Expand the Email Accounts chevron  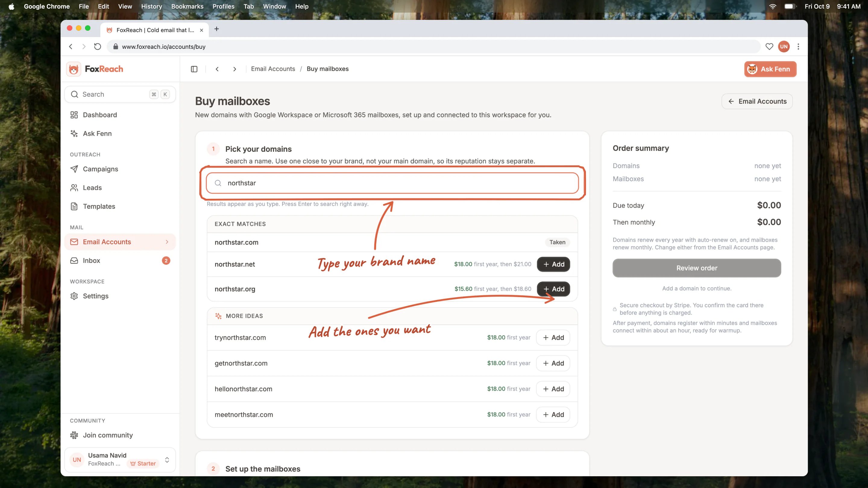click(x=167, y=242)
